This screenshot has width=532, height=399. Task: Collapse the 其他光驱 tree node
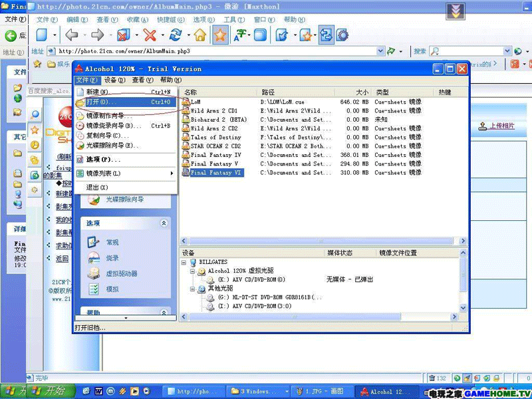coord(192,289)
